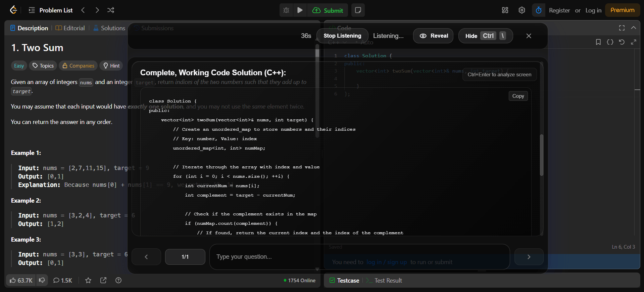644x292 pixels.
Task: Share the problem link icon
Action: [103, 281]
